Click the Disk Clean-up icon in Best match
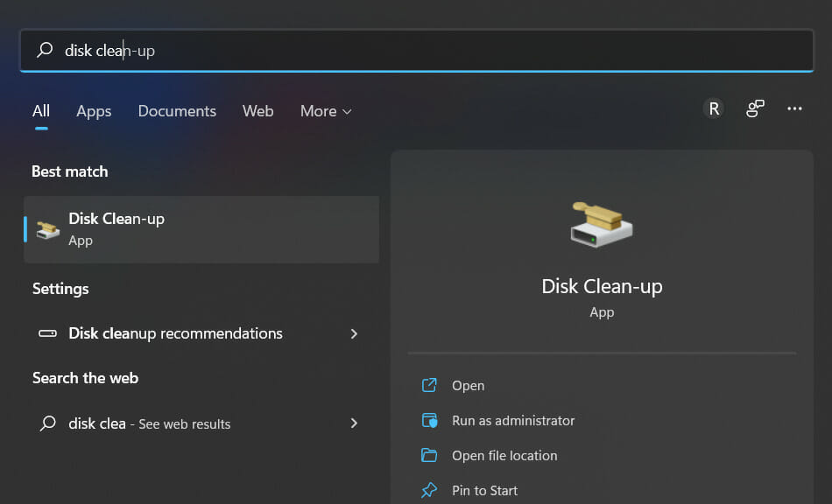The width and height of the screenshot is (832, 504). (x=46, y=228)
